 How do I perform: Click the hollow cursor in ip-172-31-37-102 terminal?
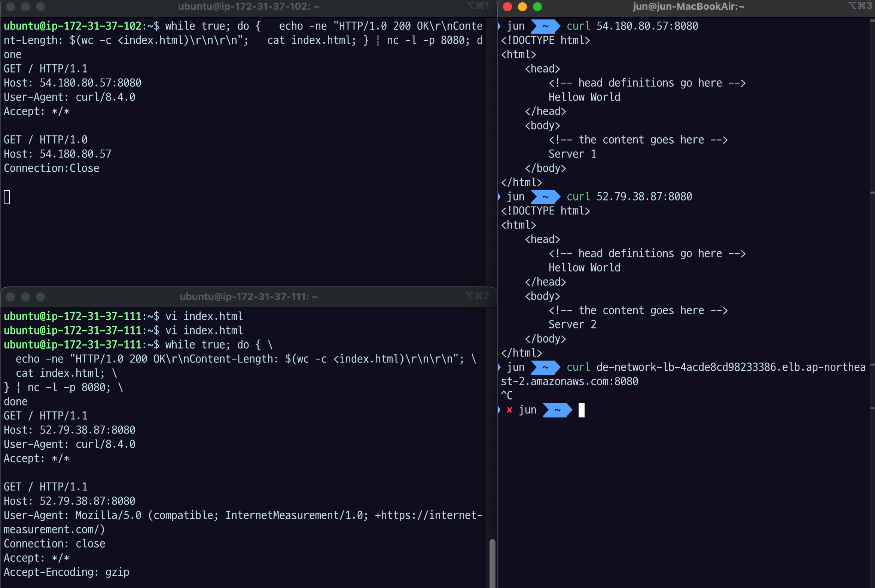pyautogui.click(x=7, y=197)
